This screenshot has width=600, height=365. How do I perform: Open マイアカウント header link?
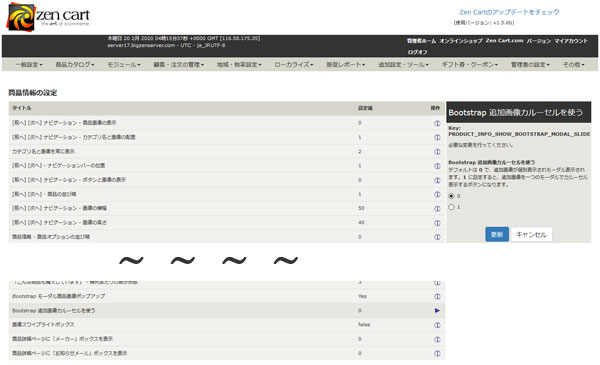[x=571, y=41]
